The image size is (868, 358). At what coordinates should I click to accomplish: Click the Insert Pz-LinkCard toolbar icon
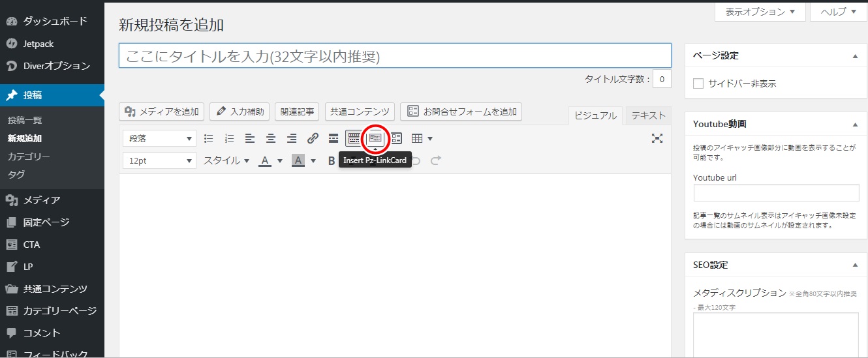coord(375,138)
